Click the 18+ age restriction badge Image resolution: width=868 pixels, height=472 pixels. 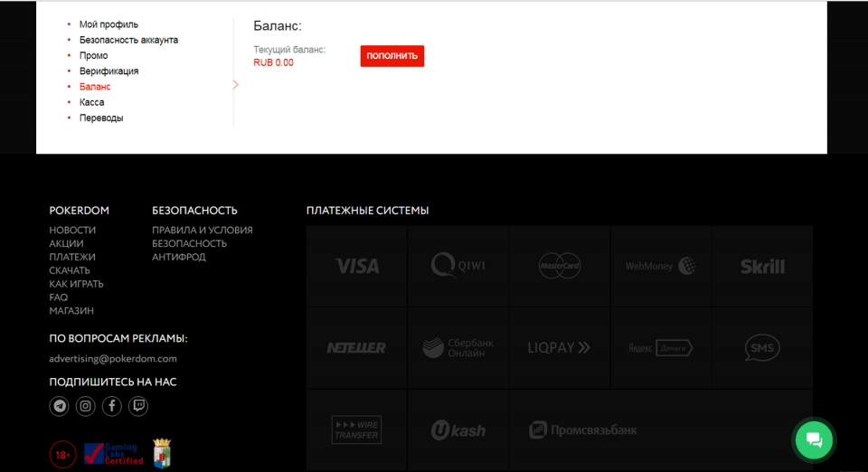(x=62, y=455)
